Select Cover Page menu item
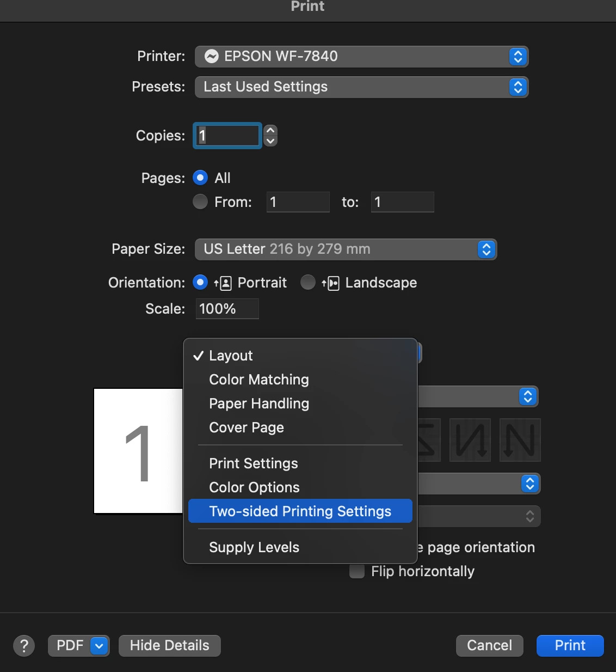This screenshot has height=672, width=616. point(300,427)
